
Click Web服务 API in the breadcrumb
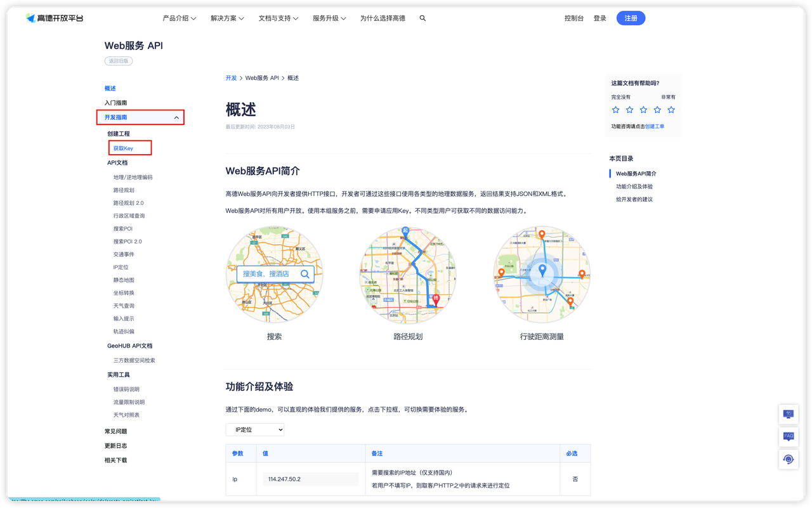click(x=262, y=78)
